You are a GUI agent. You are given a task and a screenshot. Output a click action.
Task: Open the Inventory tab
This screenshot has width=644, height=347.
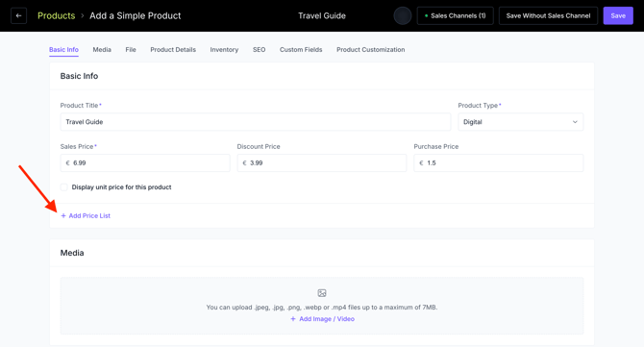(x=224, y=49)
